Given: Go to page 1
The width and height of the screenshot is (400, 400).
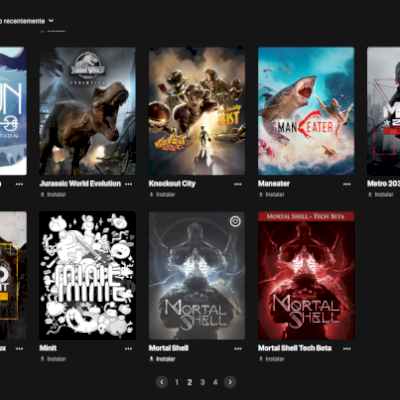Looking at the screenshot, I should [x=177, y=382].
